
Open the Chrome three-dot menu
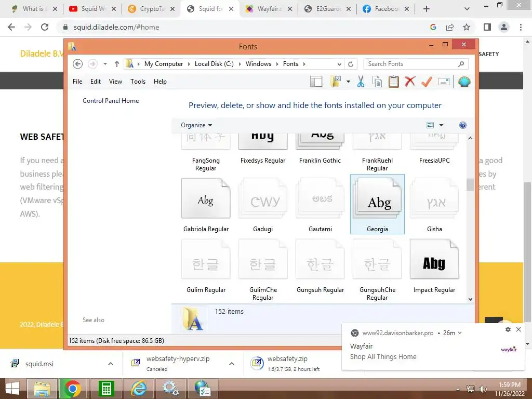pyautogui.click(x=521, y=27)
